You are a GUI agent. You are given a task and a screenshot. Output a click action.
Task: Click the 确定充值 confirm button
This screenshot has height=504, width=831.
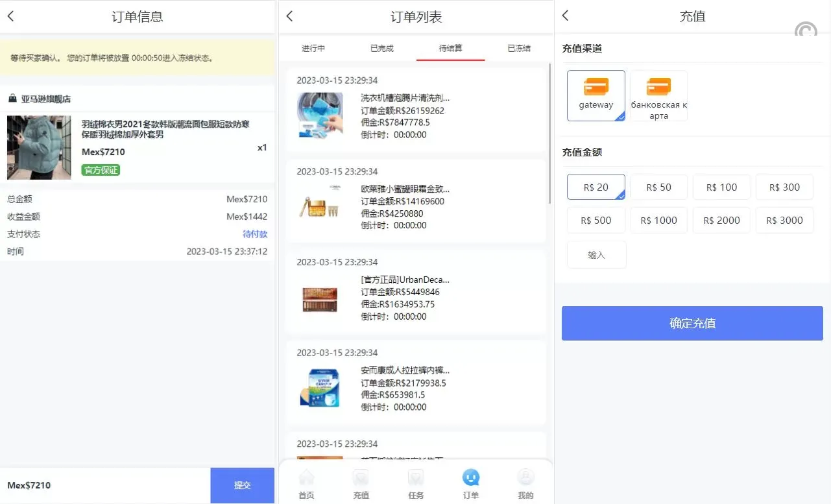(x=692, y=323)
